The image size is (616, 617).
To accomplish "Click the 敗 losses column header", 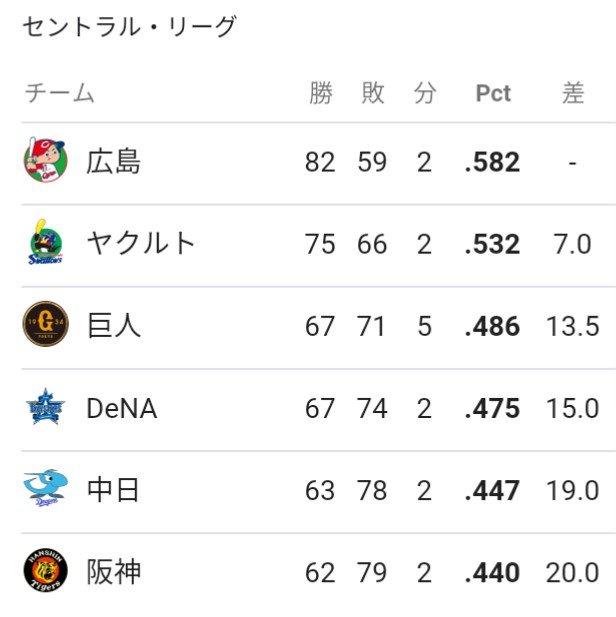I will pyautogui.click(x=373, y=93).
